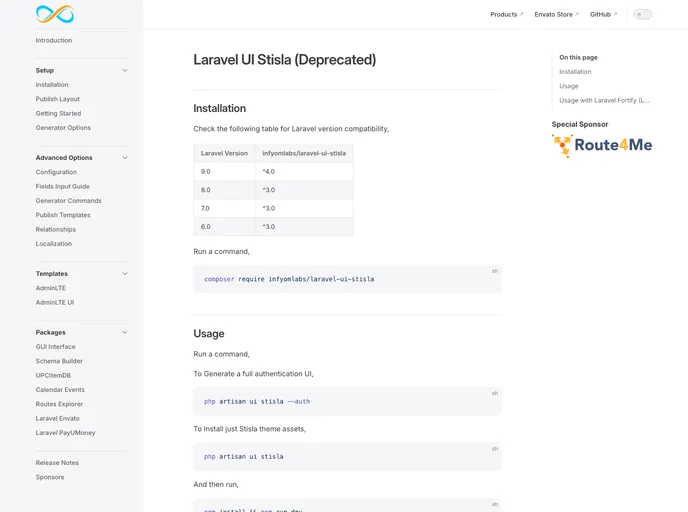The height and width of the screenshot is (512, 688).
Task: Open the Localization page
Action: (x=54, y=243)
